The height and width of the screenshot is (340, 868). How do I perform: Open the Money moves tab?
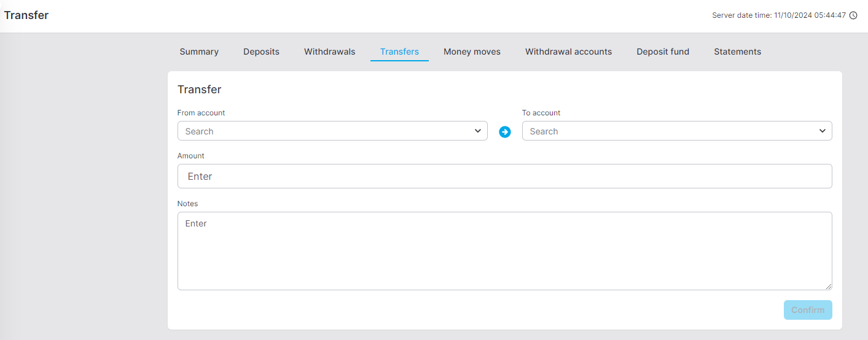click(x=472, y=52)
